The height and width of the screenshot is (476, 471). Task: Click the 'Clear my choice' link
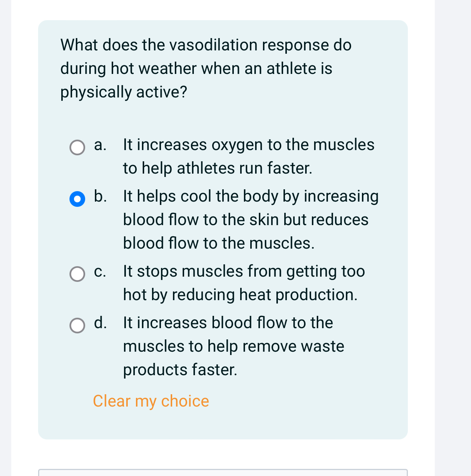151,401
